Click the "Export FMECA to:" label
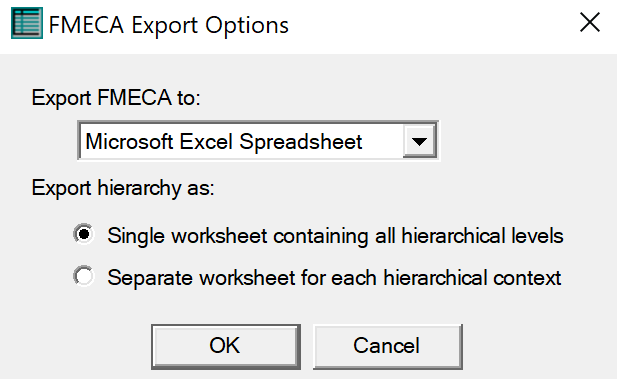 tap(116, 97)
